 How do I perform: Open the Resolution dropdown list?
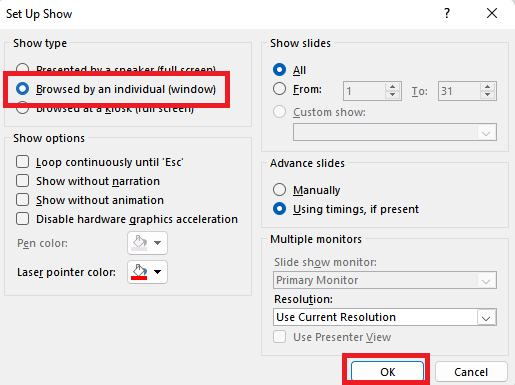click(385, 317)
